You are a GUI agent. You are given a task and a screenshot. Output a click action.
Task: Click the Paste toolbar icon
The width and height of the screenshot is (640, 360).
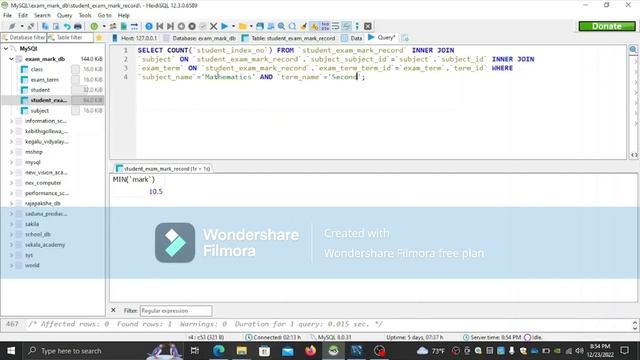click(x=56, y=26)
